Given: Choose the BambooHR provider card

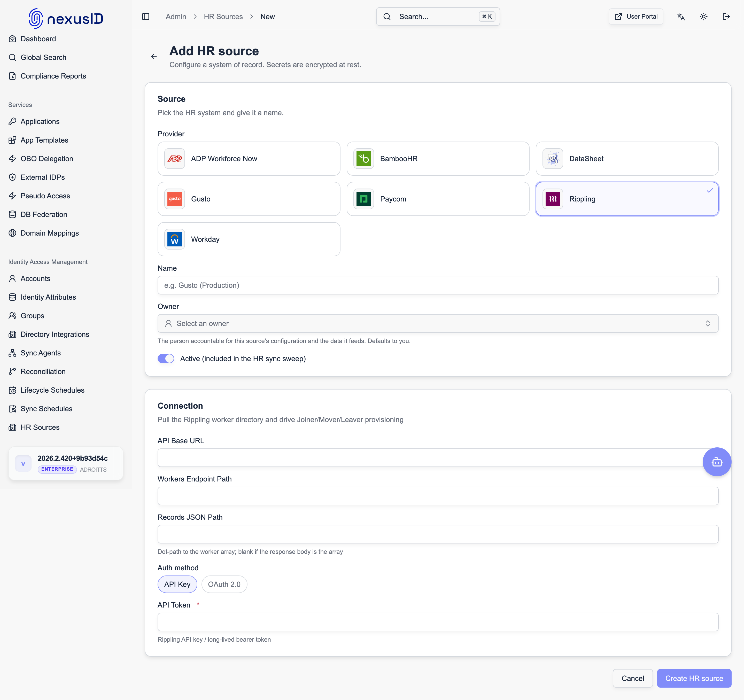Looking at the screenshot, I should 438,159.
